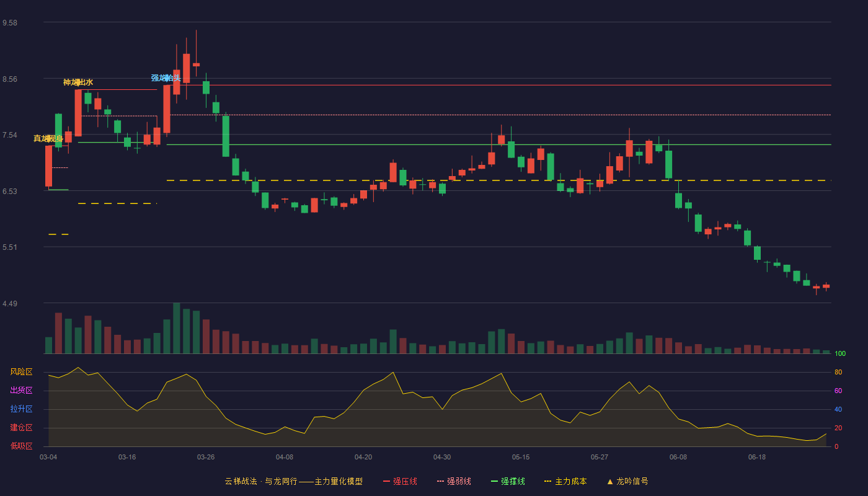Click the 拉升区 zone label
This screenshot has width=868, height=496.
[x=22, y=409]
